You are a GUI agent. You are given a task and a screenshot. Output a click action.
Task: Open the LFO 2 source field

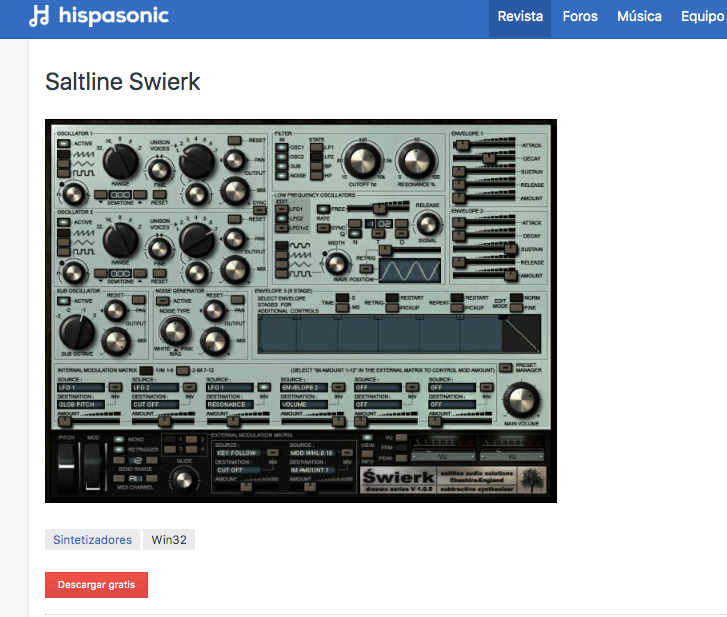pyautogui.click(x=155, y=387)
